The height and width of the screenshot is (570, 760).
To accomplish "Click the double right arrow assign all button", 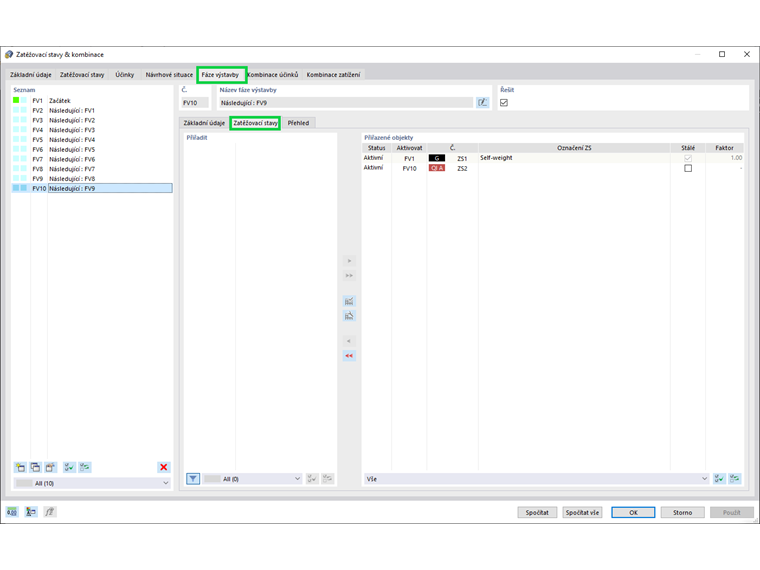I will pos(349,276).
